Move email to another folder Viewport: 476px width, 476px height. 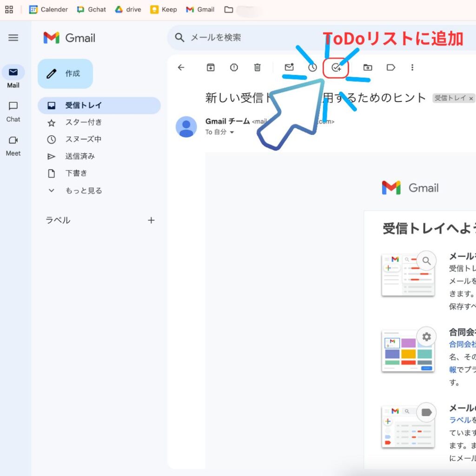[x=368, y=67]
